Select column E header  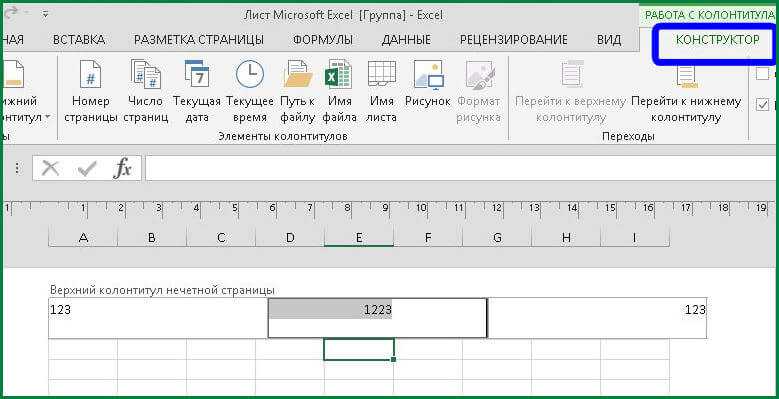pyautogui.click(x=359, y=238)
